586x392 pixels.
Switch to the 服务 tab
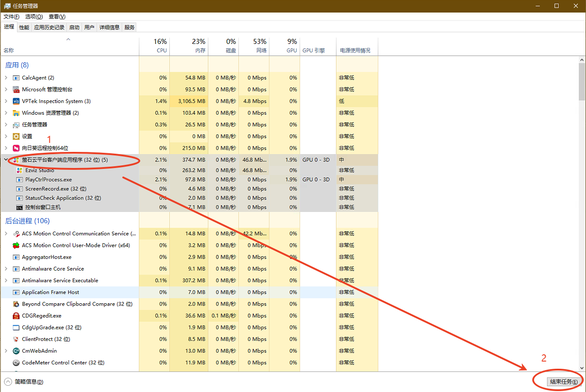pos(129,27)
